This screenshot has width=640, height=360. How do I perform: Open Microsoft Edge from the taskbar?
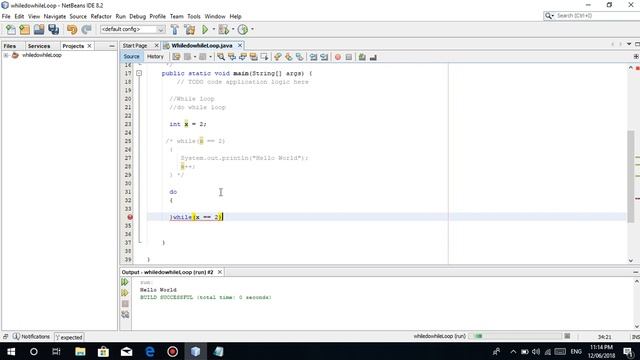150,351
